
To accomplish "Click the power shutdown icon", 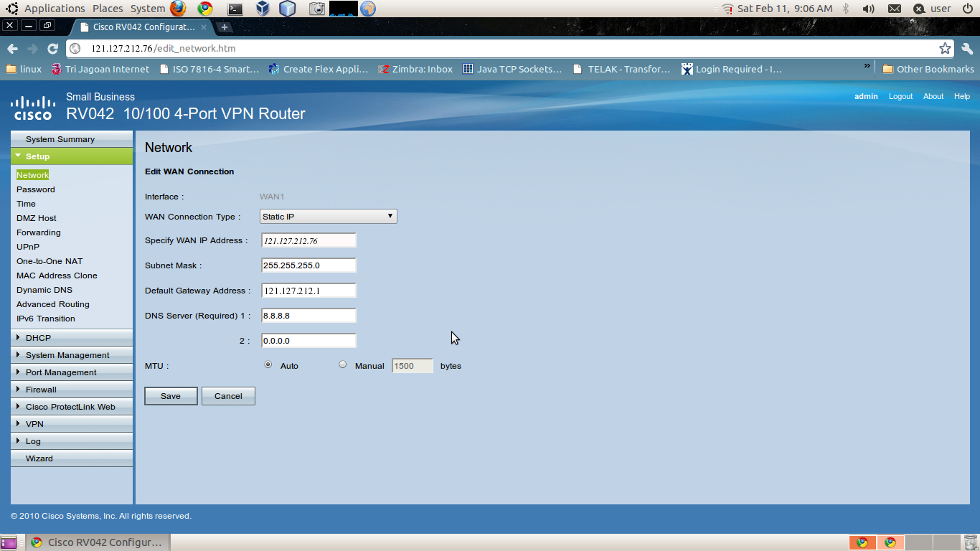I will [967, 9].
